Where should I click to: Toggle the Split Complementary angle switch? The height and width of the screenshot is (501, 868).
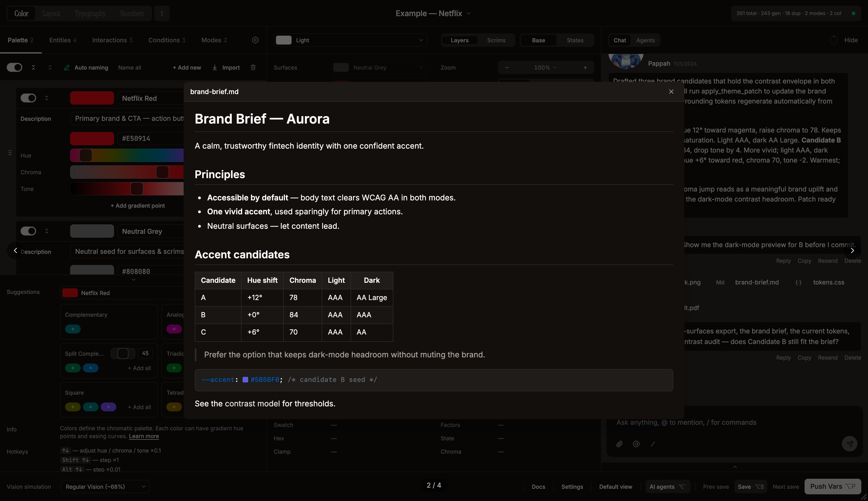(123, 353)
